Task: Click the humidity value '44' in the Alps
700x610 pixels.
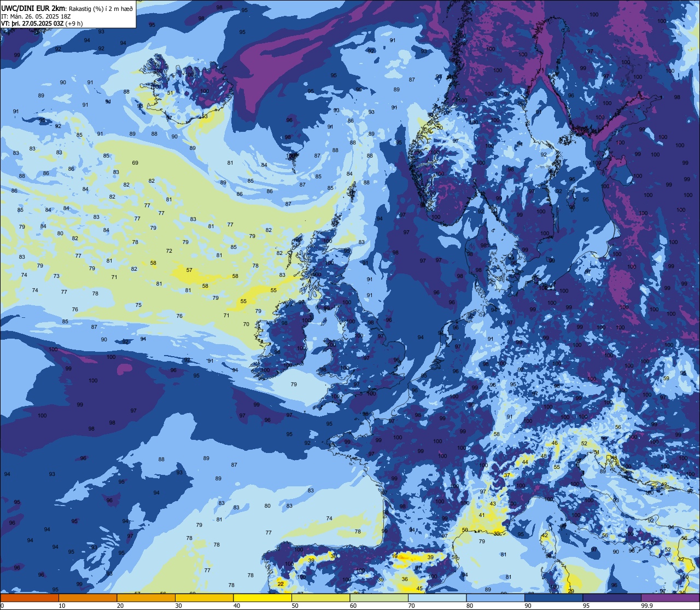Action: tap(525, 462)
